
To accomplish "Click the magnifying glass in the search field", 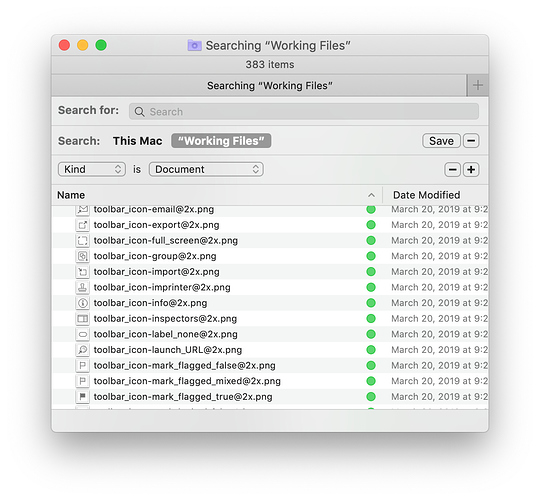I will 139,112.
